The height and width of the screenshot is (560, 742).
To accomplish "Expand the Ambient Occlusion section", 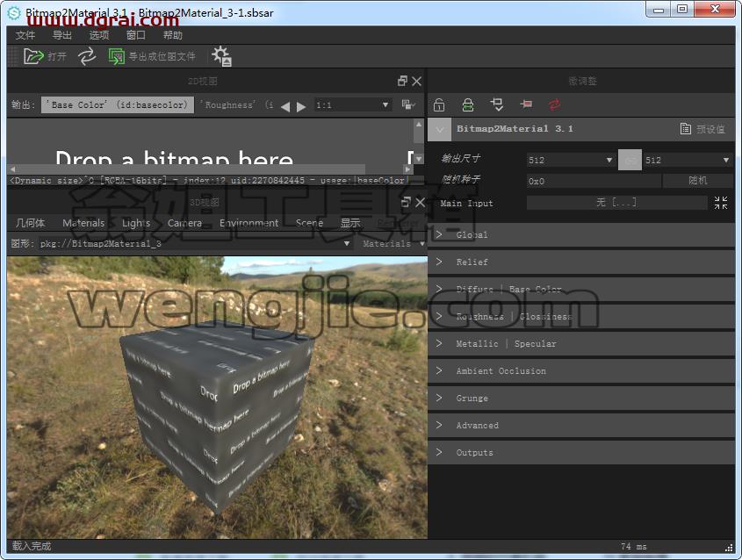I will (581, 370).
